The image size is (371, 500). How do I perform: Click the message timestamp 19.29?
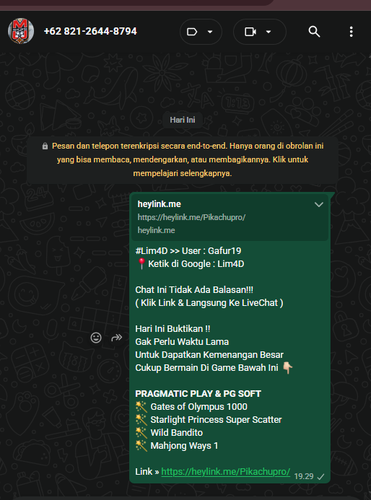304,476
